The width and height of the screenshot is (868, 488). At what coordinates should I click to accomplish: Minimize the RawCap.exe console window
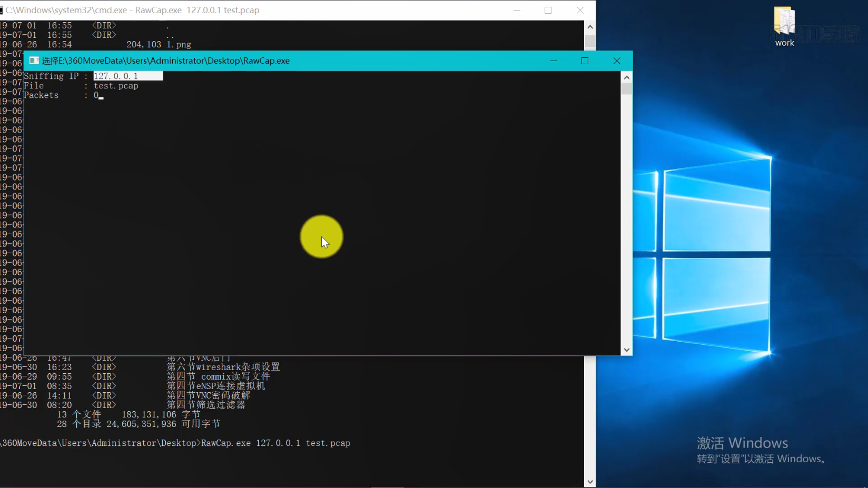tap(554, 61)
